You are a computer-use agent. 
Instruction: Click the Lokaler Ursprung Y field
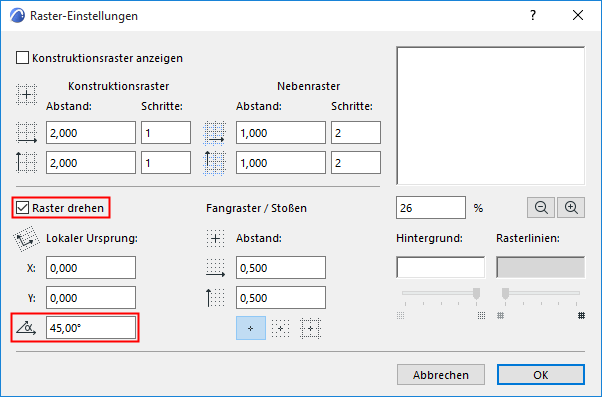pos(91,298)
